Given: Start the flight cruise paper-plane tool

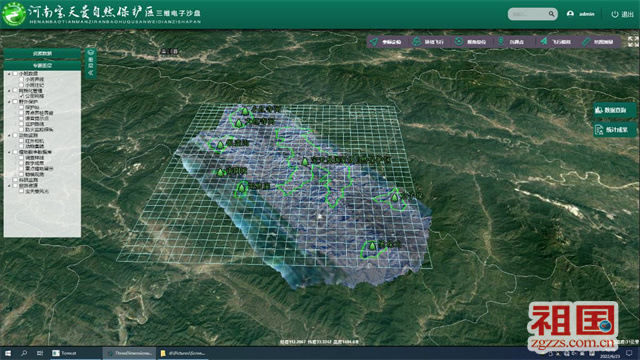Looking at the screenshot, I should click(544, 42).
